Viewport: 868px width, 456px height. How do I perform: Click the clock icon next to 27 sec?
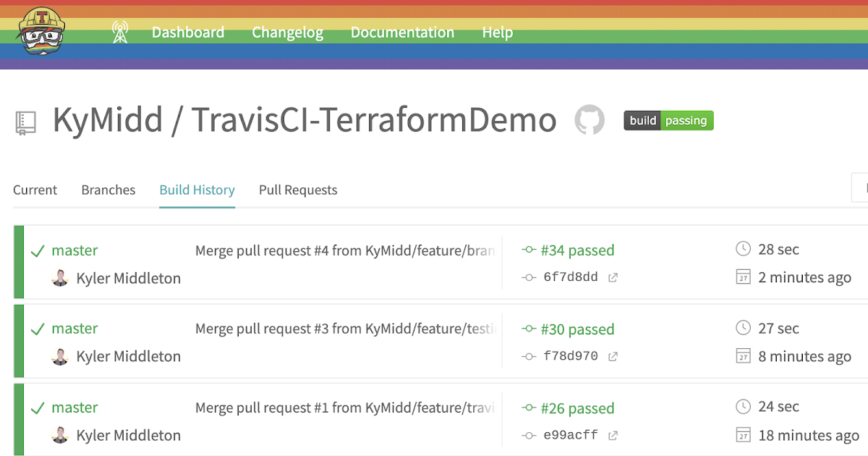[743, 328]
